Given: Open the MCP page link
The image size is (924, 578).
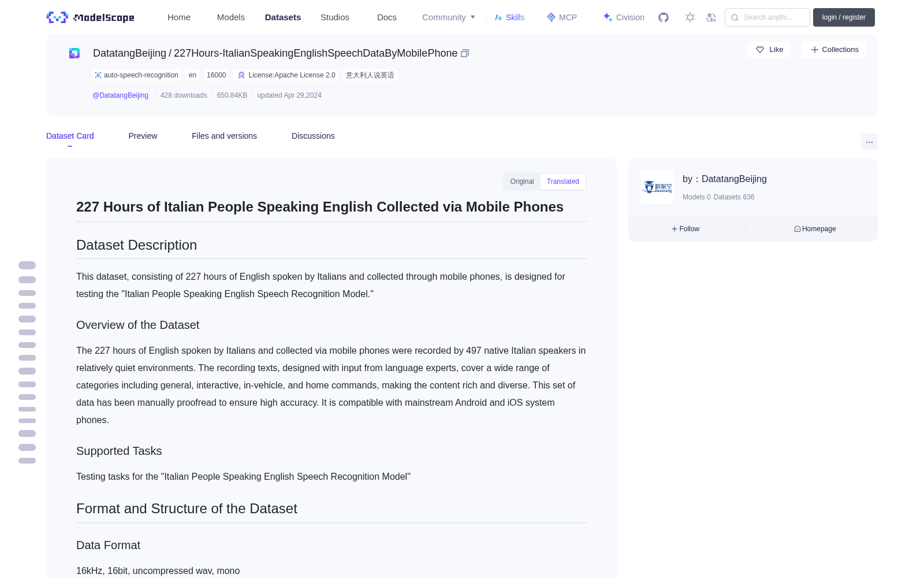Looking at the screenshot, I should pos(562,17).
